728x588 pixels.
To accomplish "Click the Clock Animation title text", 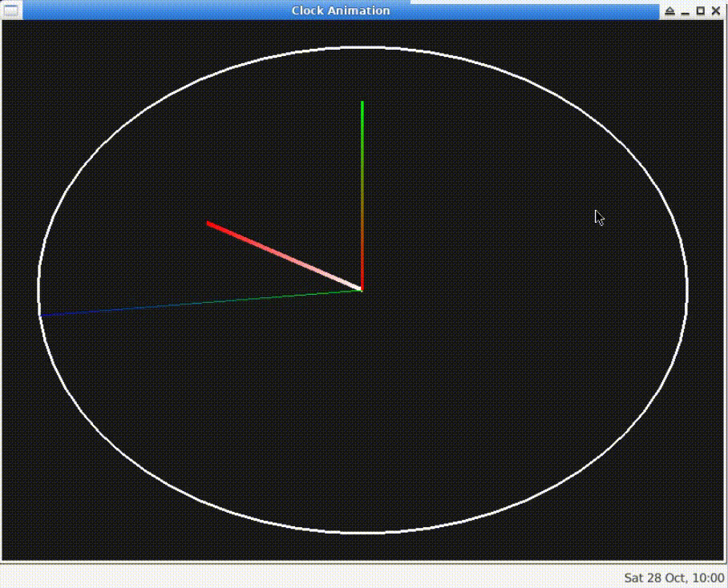I will click(340, 10).
